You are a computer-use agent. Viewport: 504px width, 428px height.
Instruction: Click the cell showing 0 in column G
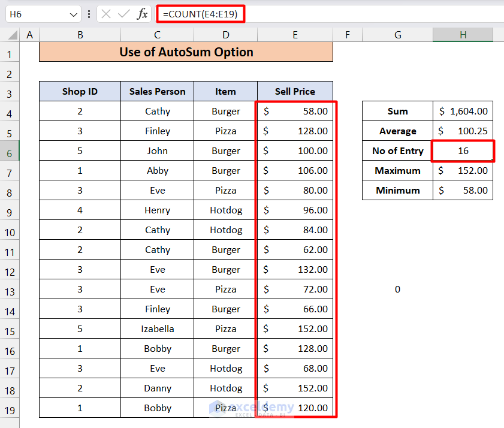(x=397, y=290)
